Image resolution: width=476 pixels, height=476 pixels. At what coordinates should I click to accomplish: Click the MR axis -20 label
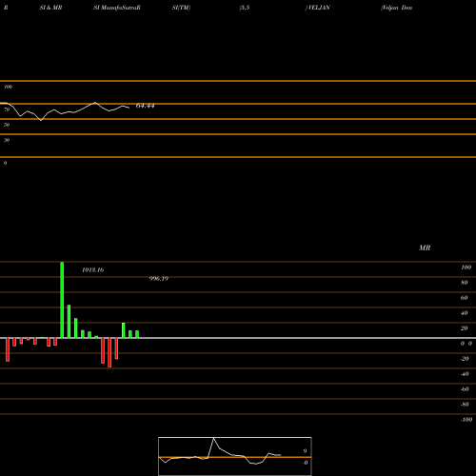click(465, 359)
